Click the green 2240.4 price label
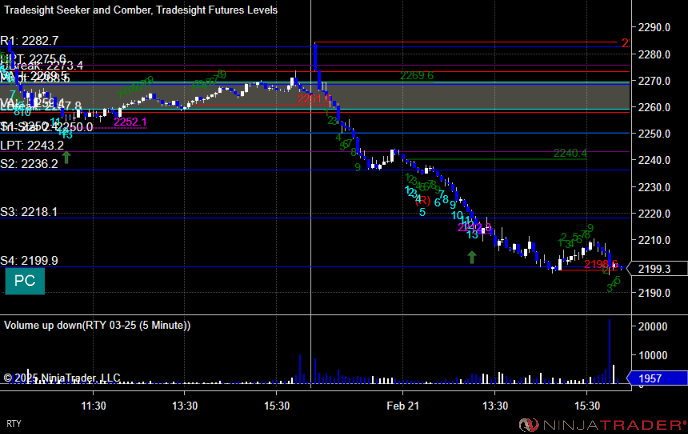Viewport: 688px width, 434px height. tap(570, 153)
